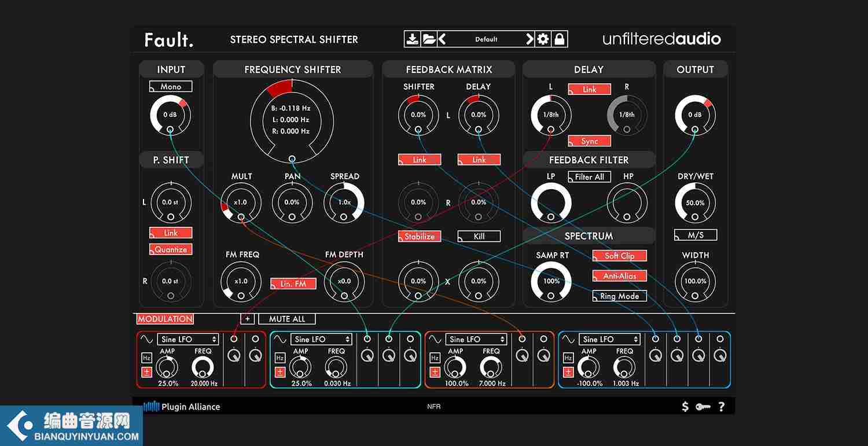Toggle the Anti-Alias switch
Screen dimensions: 868x446
(619, 276)
